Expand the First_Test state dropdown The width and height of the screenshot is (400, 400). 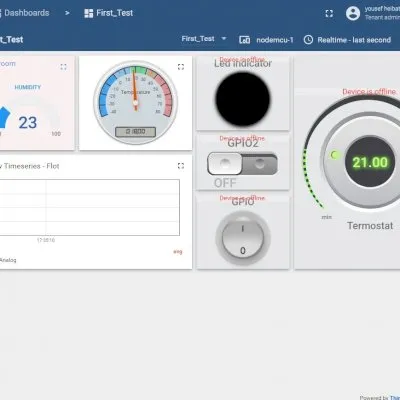[x=204, y=39]
